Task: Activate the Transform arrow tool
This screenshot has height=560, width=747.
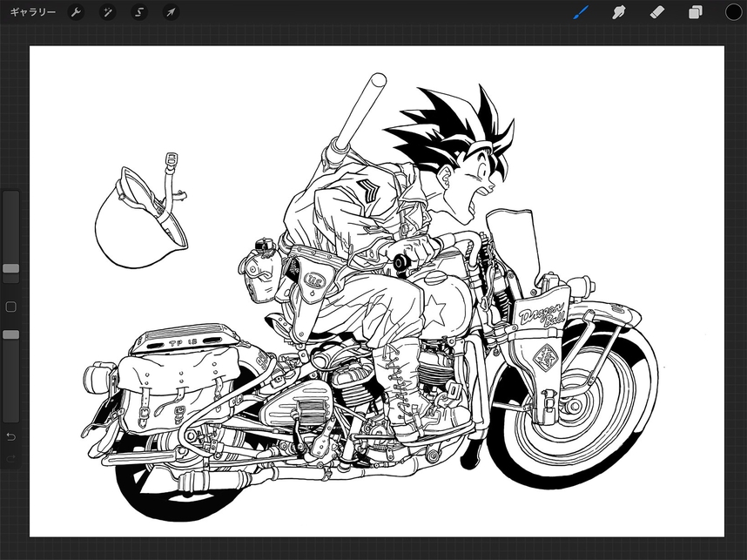Action: 171,12
